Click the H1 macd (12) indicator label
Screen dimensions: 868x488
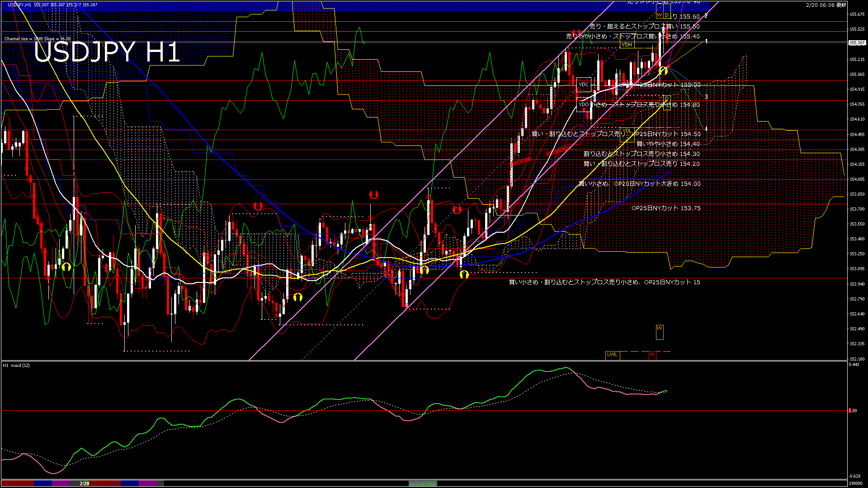[16, 365]
